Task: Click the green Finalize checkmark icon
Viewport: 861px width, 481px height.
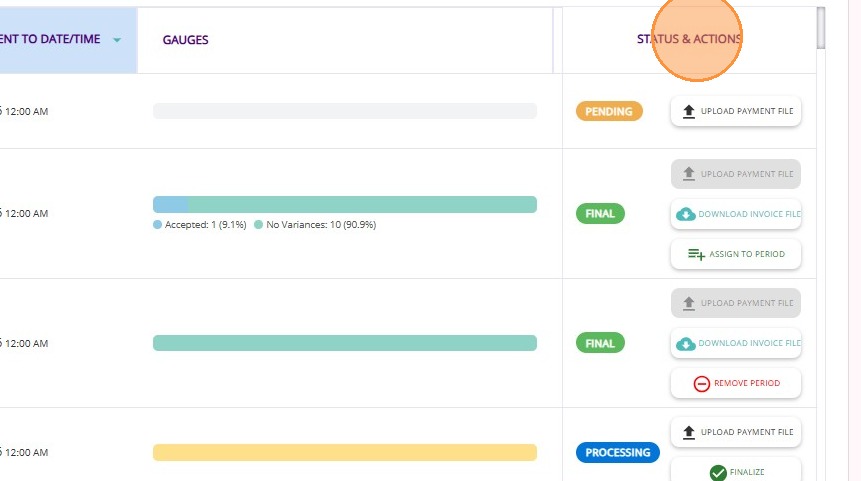Action: pyautogui.click(x=718, y=473)
